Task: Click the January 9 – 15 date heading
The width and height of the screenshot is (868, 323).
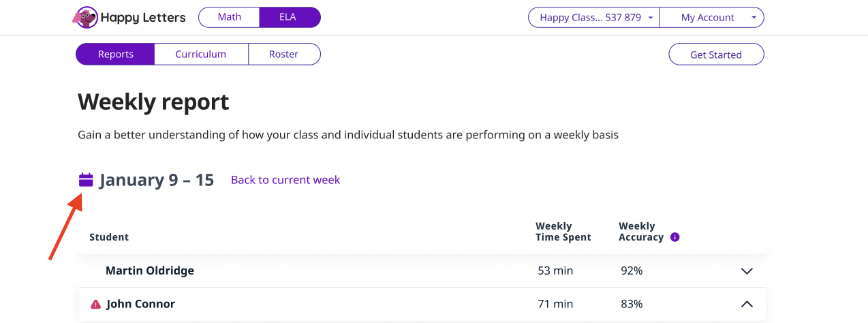Action: coord(157,180)
